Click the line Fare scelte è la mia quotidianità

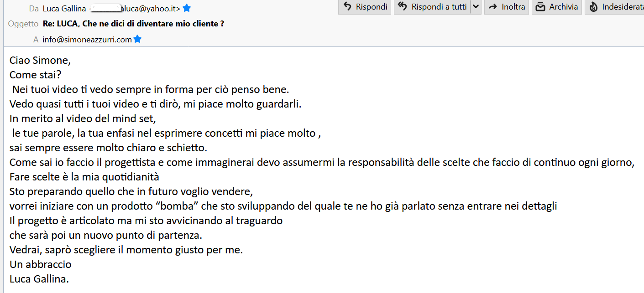(x=84, y=177)
